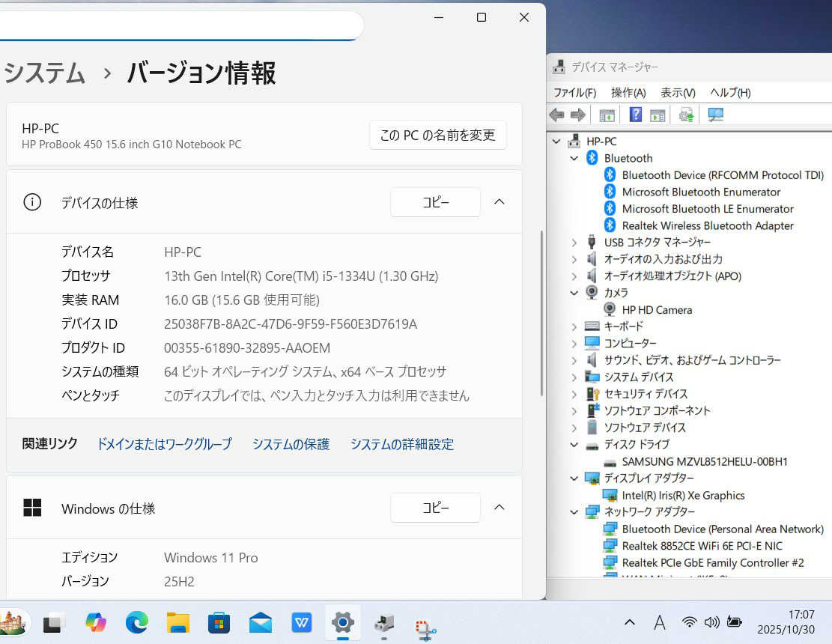
Task: Click the Update driver toolbar icon
Action: [686, 115]
